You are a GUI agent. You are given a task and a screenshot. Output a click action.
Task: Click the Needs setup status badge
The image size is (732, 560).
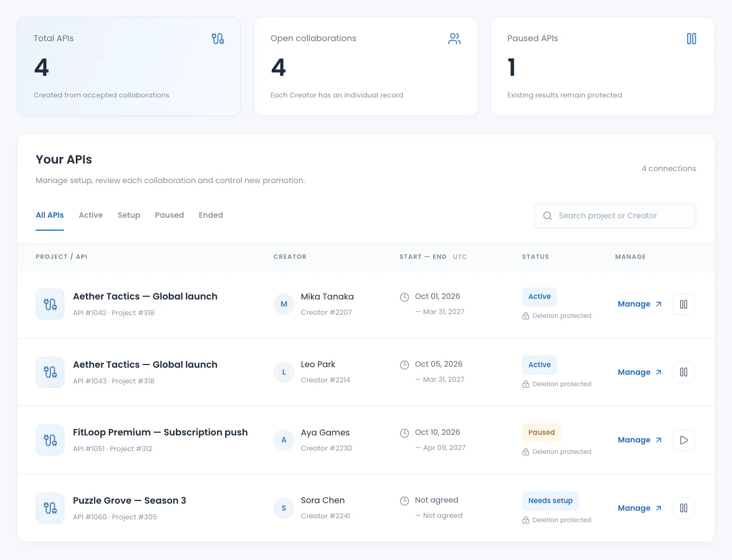(x=551, y=501)
